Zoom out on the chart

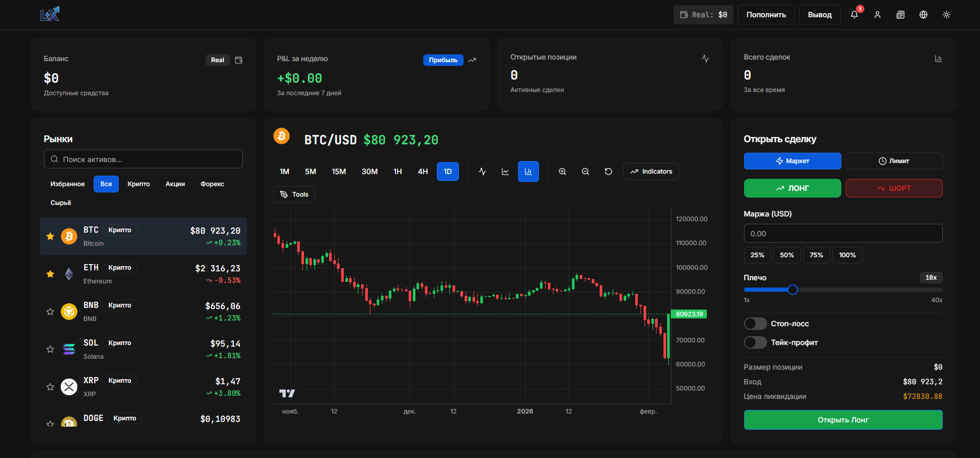click(x=585, y=171)
